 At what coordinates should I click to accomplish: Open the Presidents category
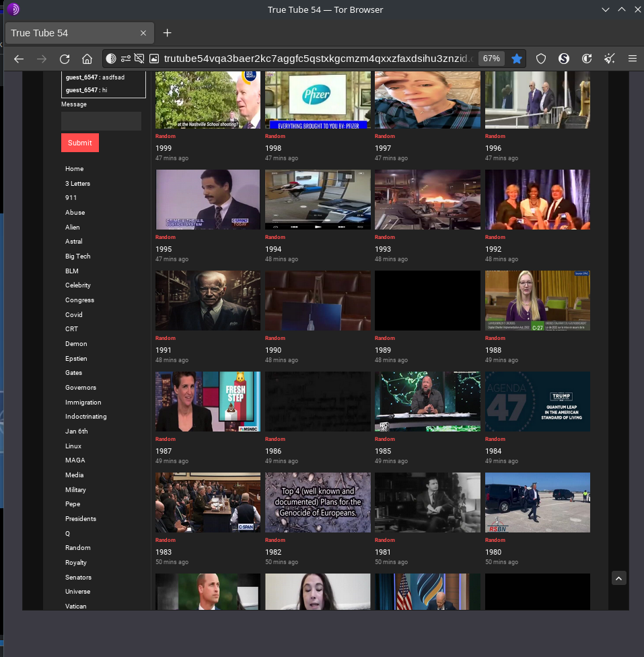[x=81, y=519]
